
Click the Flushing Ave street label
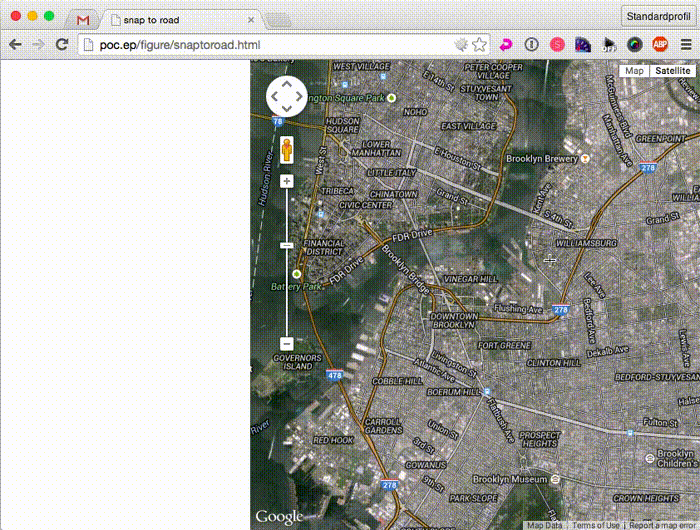pos(518,309)
